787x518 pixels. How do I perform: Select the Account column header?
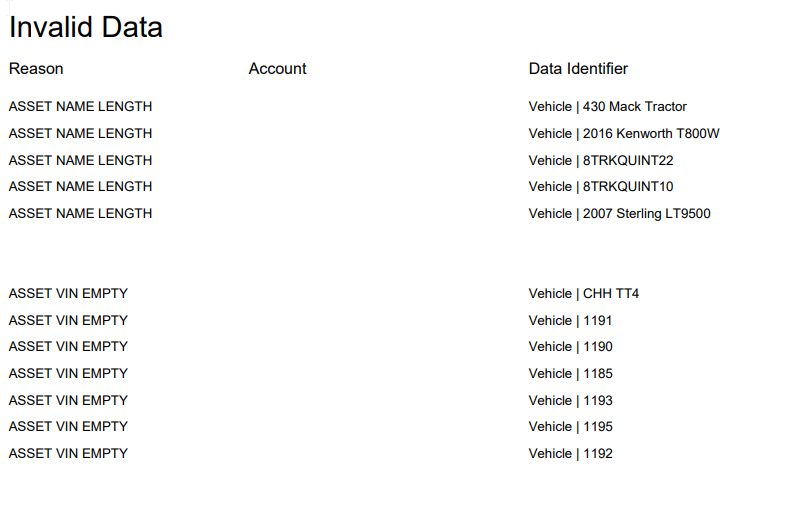(x=278, y=69)
